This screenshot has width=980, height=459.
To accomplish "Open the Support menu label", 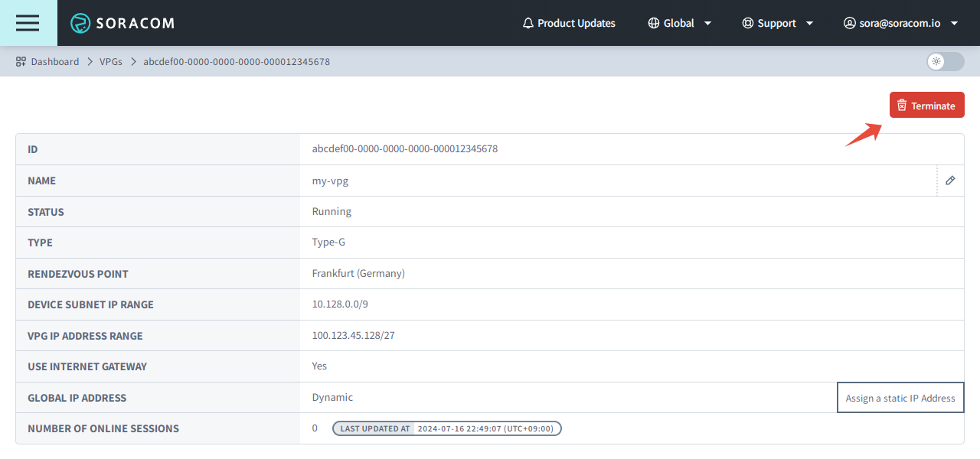I will pyautogui.click(x=777, y=23).
